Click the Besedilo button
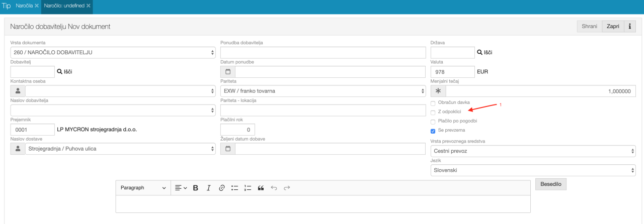 point(551,184)
